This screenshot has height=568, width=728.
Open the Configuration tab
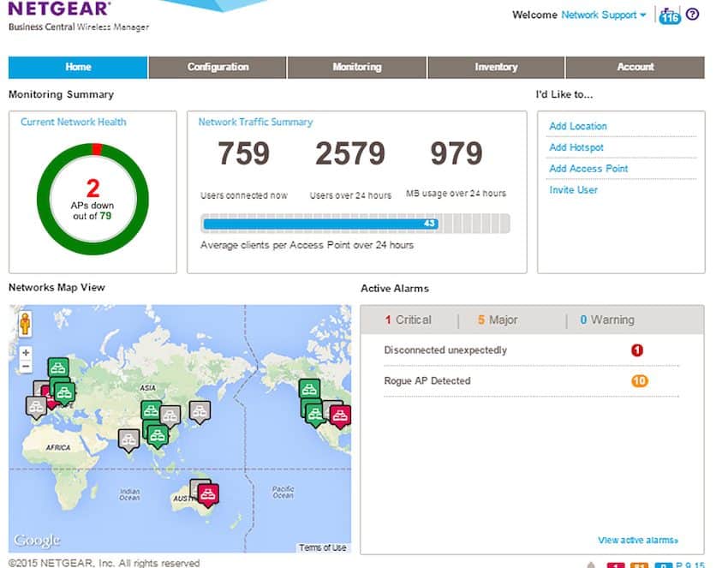pos(218,68)
